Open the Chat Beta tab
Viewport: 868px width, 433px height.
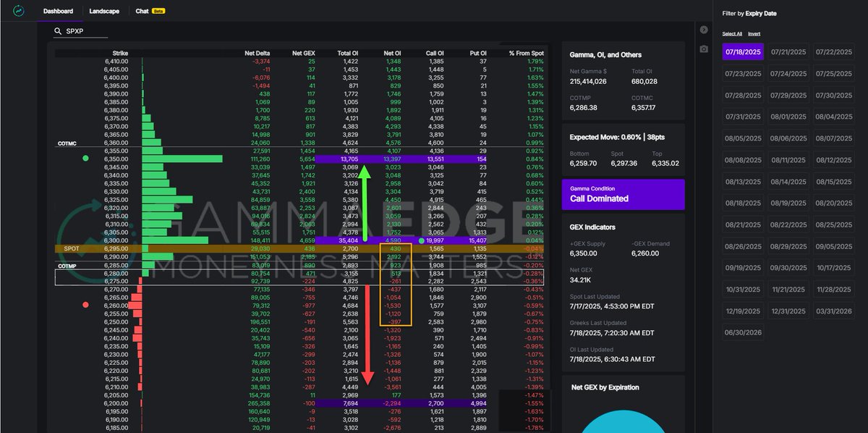click(150, 12)
